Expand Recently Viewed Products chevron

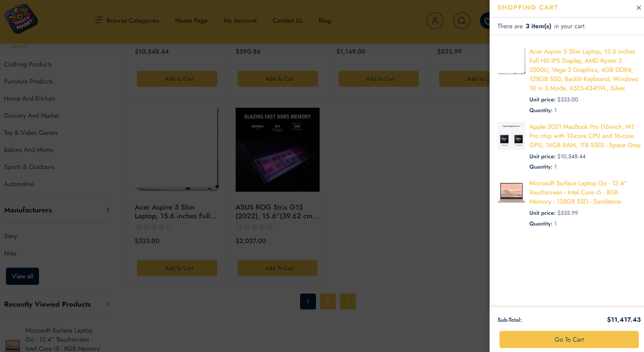tap(108, 304)
